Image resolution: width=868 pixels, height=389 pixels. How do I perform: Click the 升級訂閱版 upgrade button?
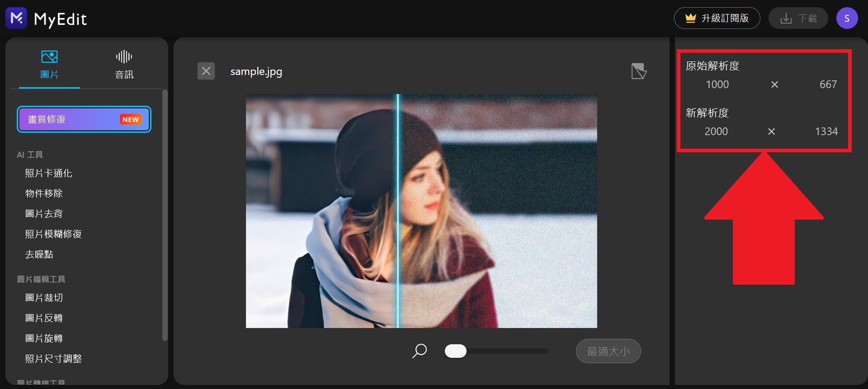[x=717, y=18]
